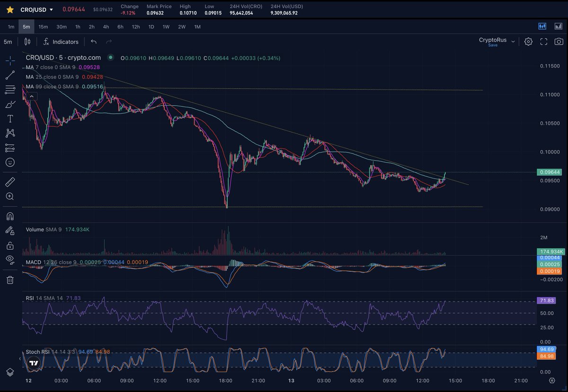Undo the last chart action
Image resolution: width=568 pixels, height=392 pixels.
(94, 42)
